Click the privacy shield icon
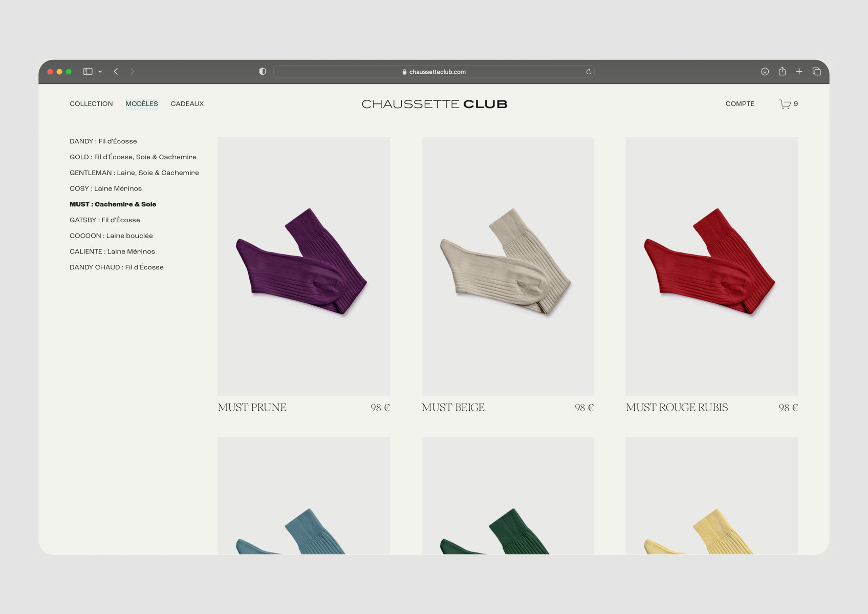The width and height of the screenshot is (868, 614). [x=263, y=72]
